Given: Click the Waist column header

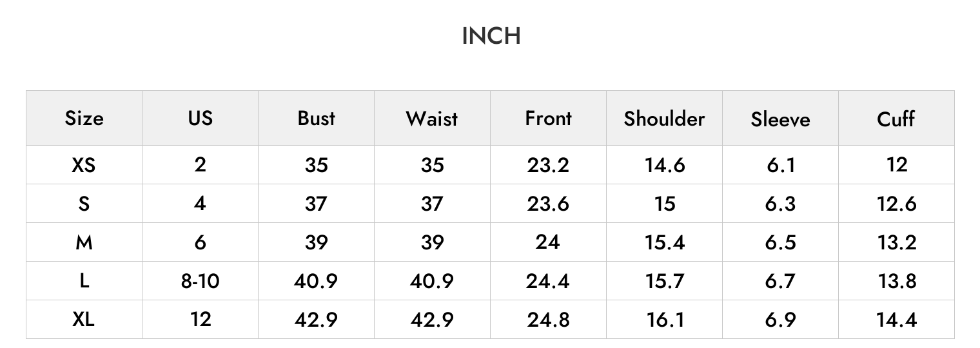Looking at the screenshot, I should (x=432, y=118).
